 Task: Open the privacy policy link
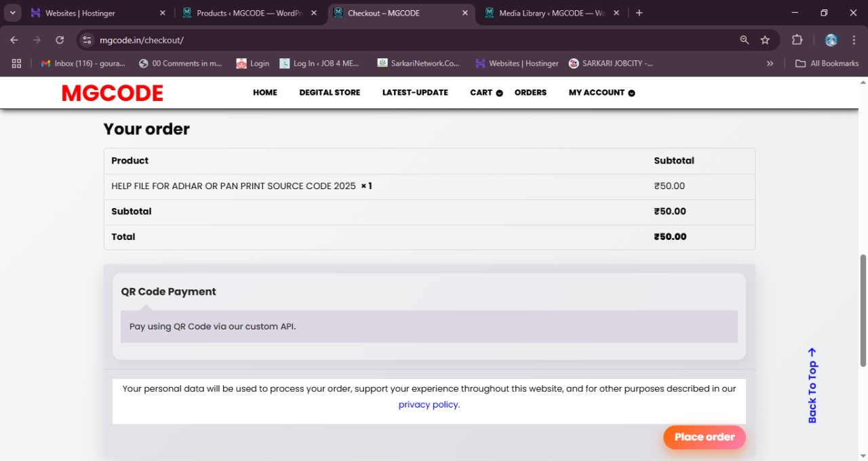(x=428, y=405)
